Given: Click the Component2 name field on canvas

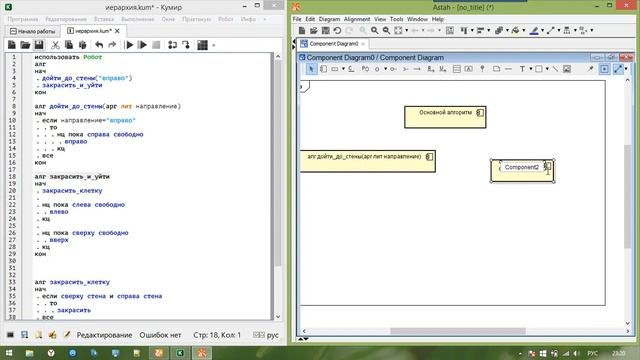Looking at the screenshot, I should pos(522,167).
